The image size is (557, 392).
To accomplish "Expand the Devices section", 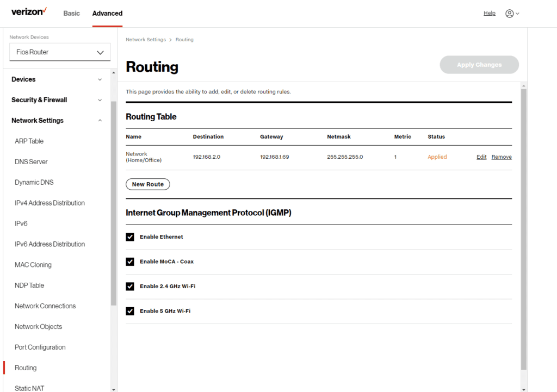I will click(x=57, y=79).
